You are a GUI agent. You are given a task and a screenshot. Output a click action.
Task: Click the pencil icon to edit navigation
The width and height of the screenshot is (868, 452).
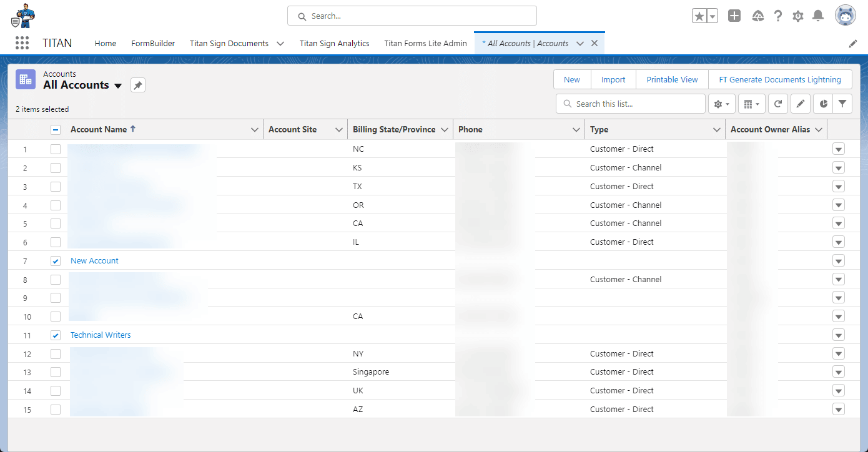coord(853,44)
